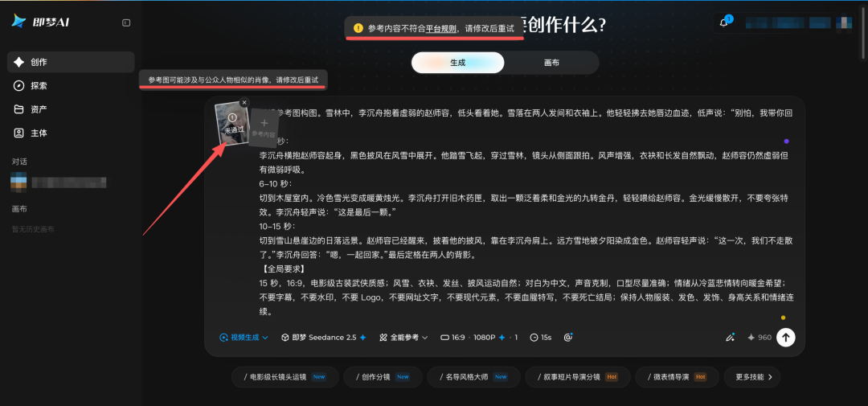Click the 未通过 reference image thumbnail

(x=232, y=124)
